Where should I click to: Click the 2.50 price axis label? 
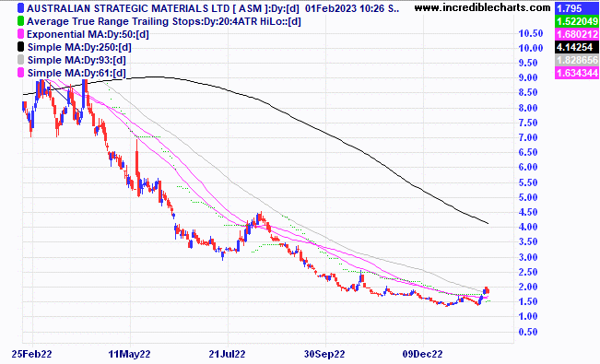pyautogui.click(x=528, y=272)
